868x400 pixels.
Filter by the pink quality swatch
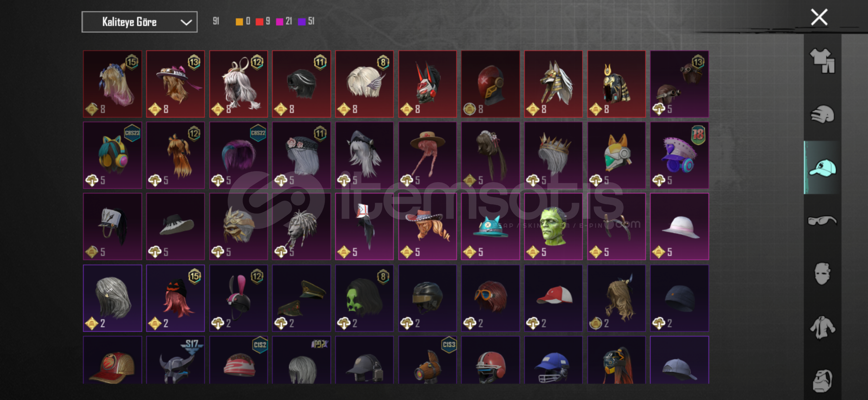point(280,21)
